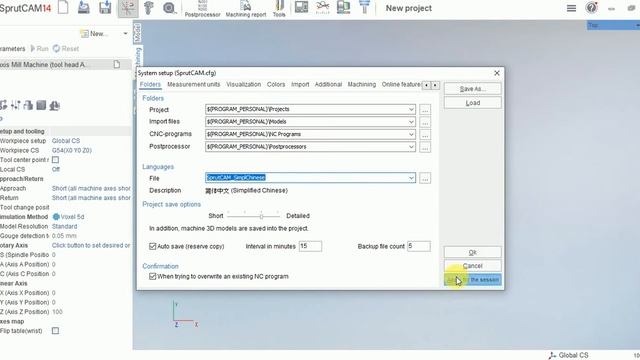Save the project with the floppy disk icon

(x=105, y=7)
